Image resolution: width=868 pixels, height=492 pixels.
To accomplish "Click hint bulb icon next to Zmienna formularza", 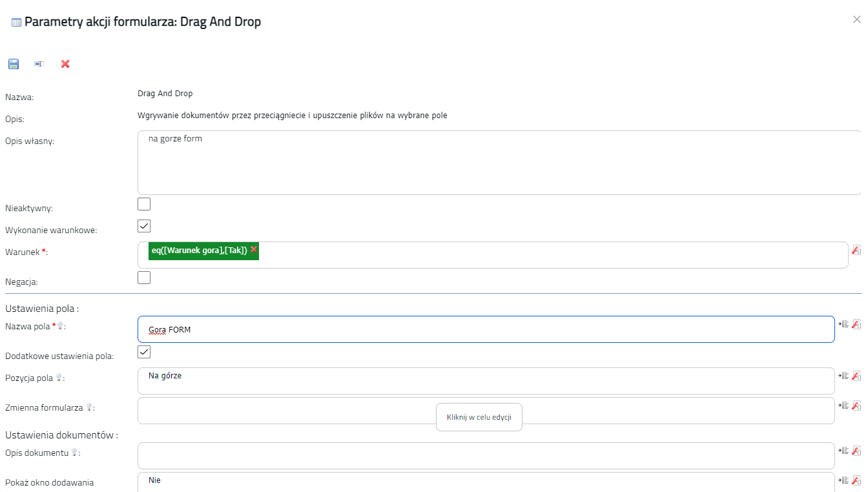I will tap(89, 407).
